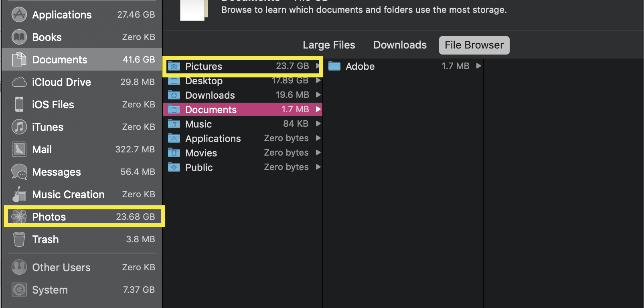Click the System gear icon

tap(19, 290)
